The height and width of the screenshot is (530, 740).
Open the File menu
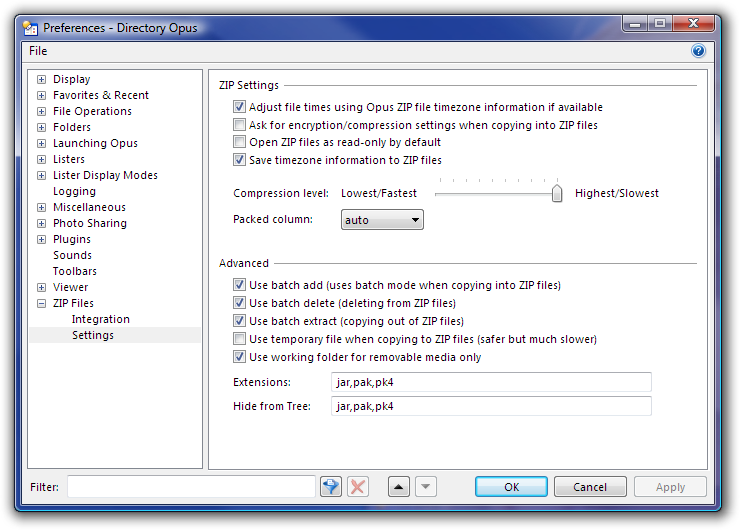coord(38,51)
